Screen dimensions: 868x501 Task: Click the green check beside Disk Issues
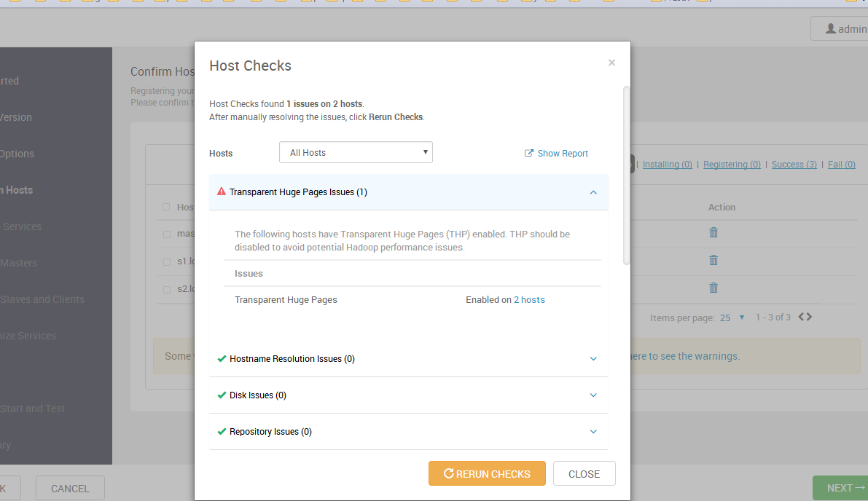click(x=222, y=395)
